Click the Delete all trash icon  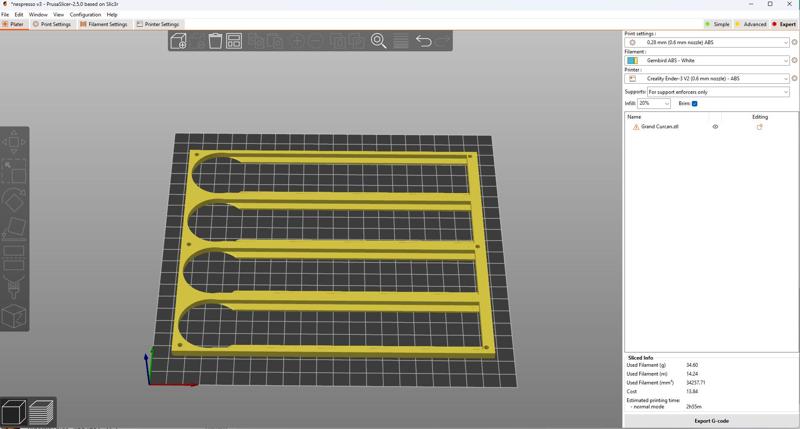(x=215, y=41)
